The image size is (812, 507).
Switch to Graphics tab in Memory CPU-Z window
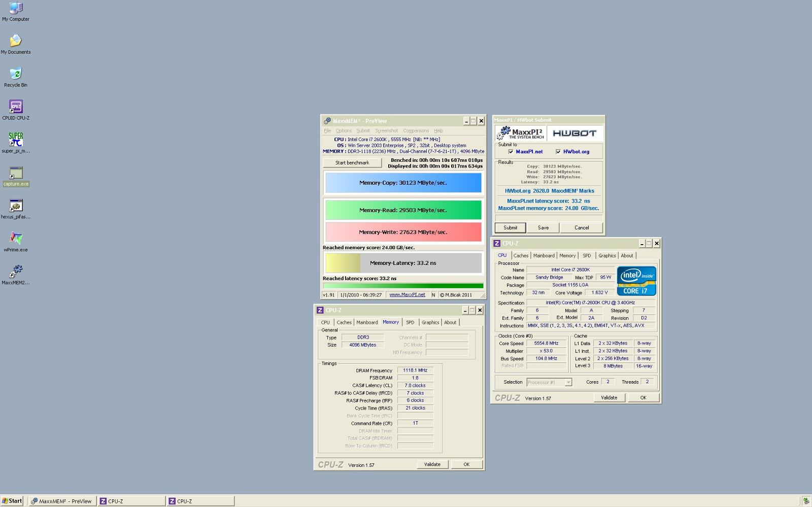pos(430,323)
